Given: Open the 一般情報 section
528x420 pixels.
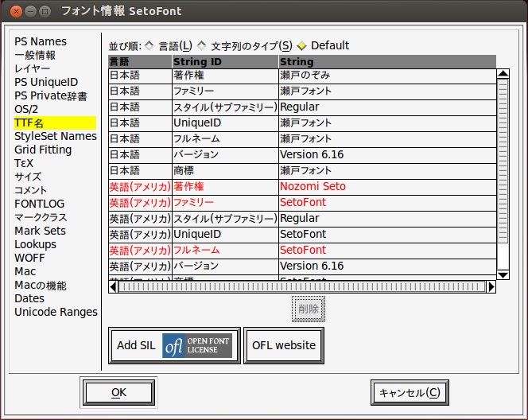Looking at the screenshot, I should coord(35,55).
